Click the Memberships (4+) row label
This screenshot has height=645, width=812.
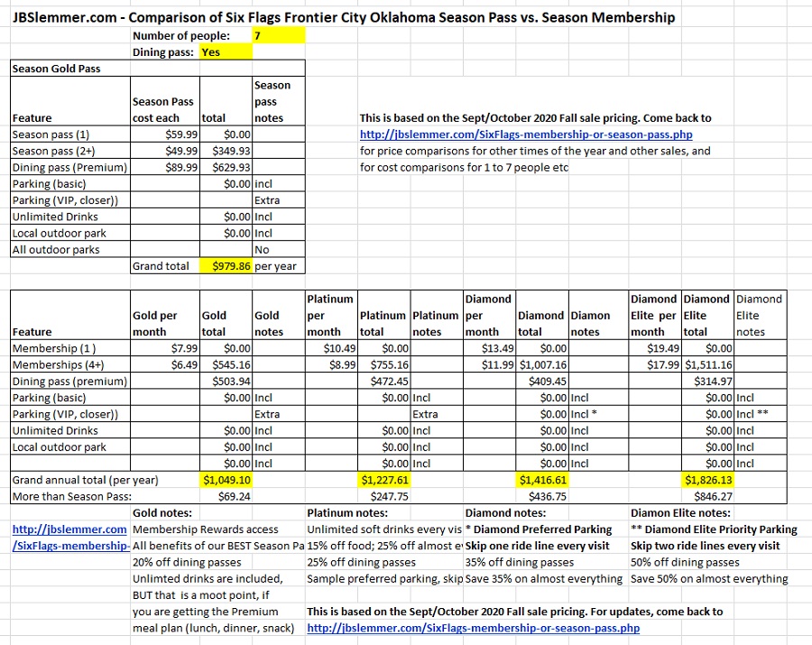[69, 365]
